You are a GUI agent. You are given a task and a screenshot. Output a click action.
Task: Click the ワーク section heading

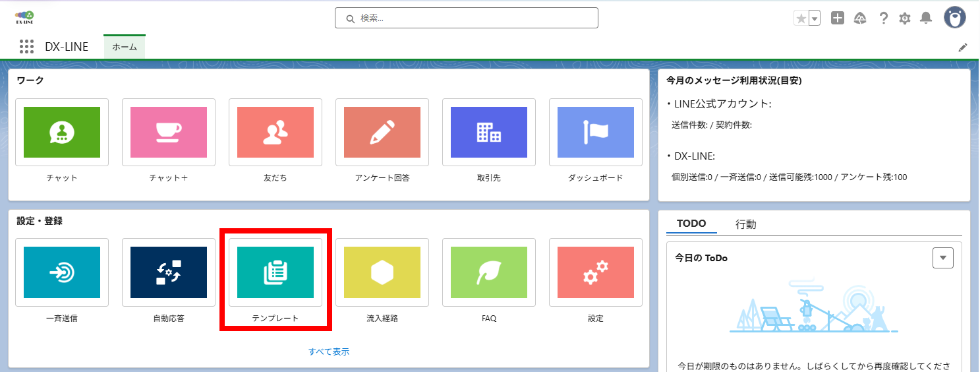click(x=30, y=80)
